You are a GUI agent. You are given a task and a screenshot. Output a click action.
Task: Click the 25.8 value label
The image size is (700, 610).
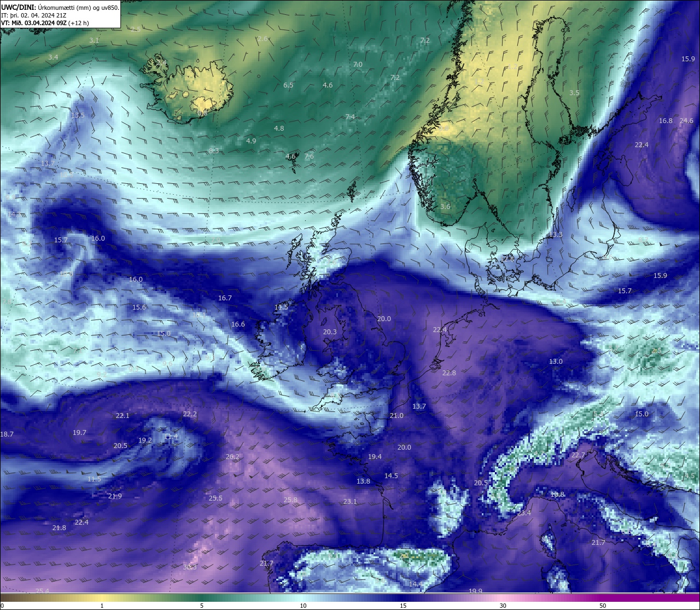pyautogui.click(x=290, y=500)
